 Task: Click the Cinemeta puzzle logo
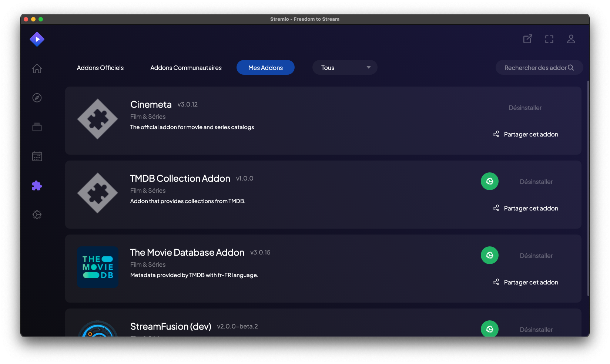point(98,119)
